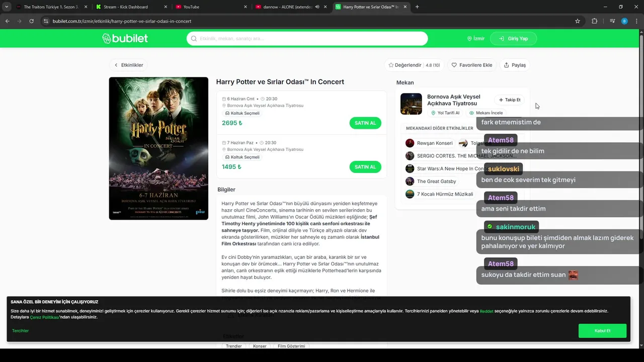Go to bubilet home via logo

125,39
